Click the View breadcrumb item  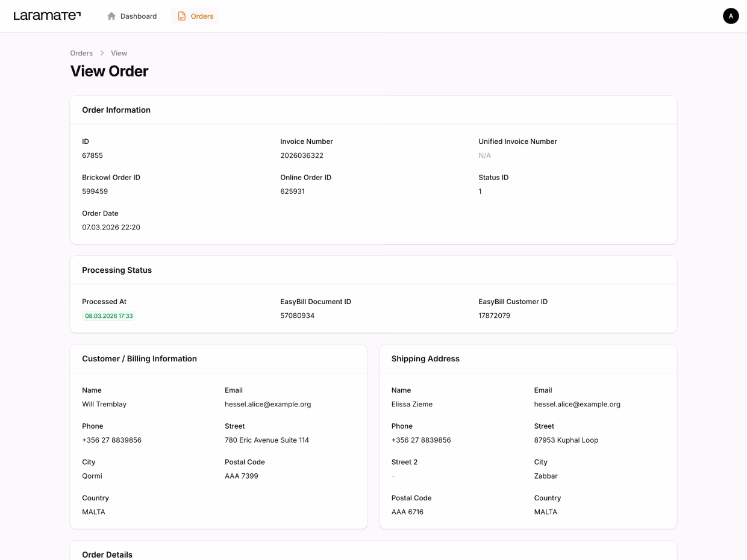point(119,53)
